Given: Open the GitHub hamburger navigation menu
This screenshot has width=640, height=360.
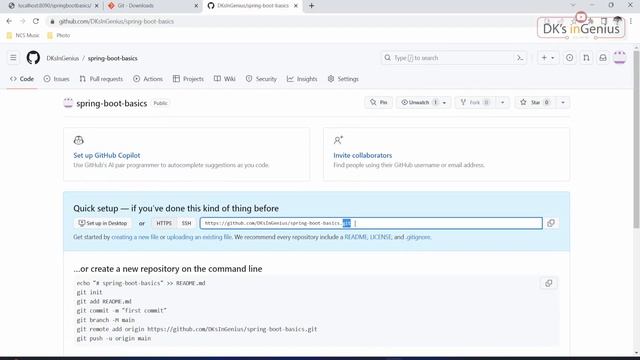Looking at the screenshot, I should [13, 58].
